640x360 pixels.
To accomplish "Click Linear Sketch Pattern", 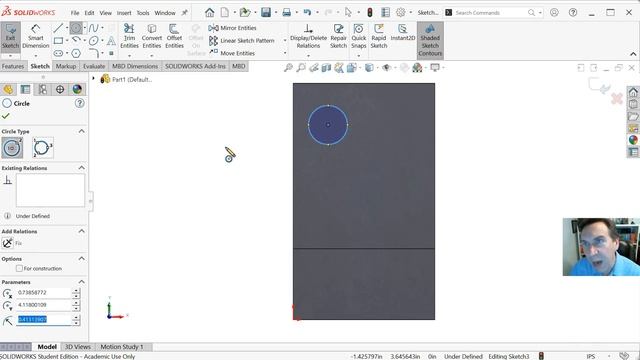I will tap(242, 41).
